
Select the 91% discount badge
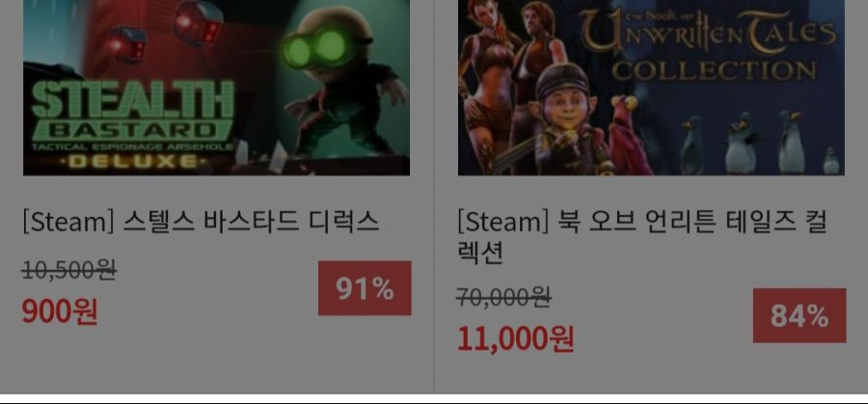tap(365, 288)
